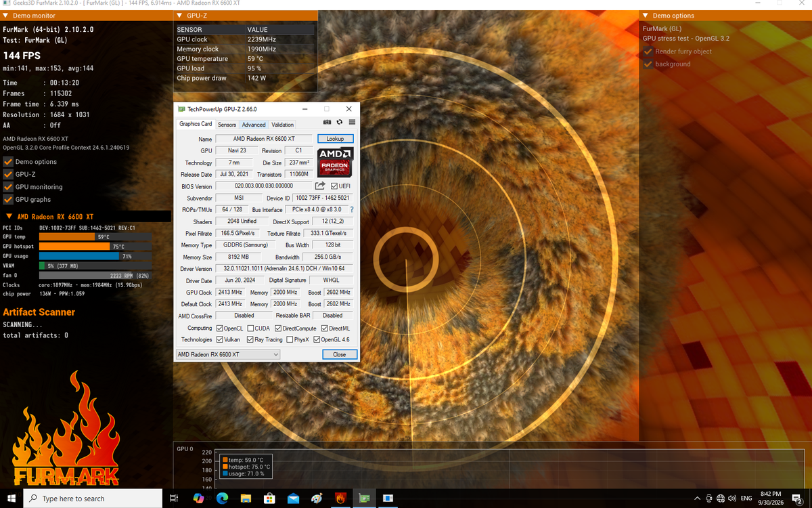
Task: Click the GPU-Z refresh icon
Action: pyautogui.click(x=340, y=123)
